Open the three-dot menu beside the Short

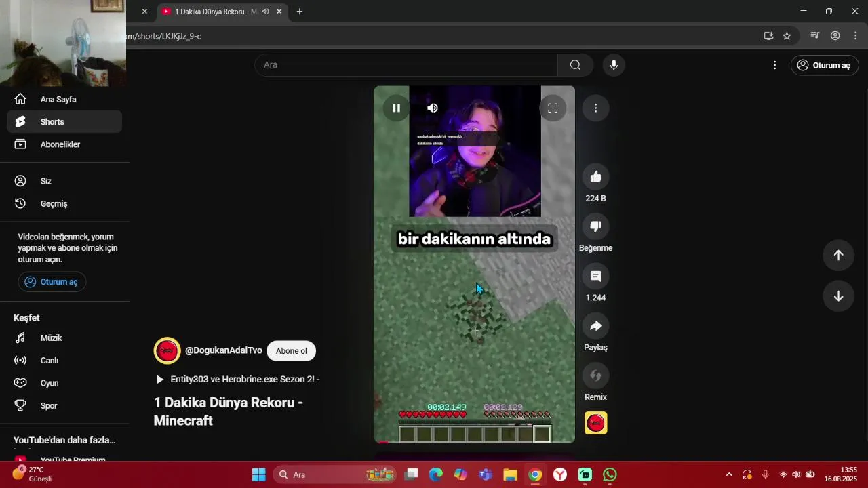click(595, 108)
